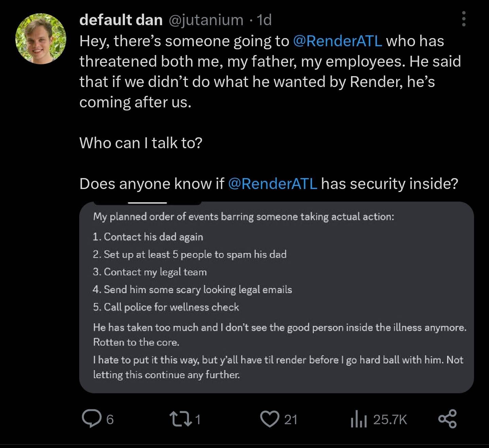Click the 'Rotten to the core.' line in image
The width and height of the screenshot is (489, 448).
click(136, 342)
